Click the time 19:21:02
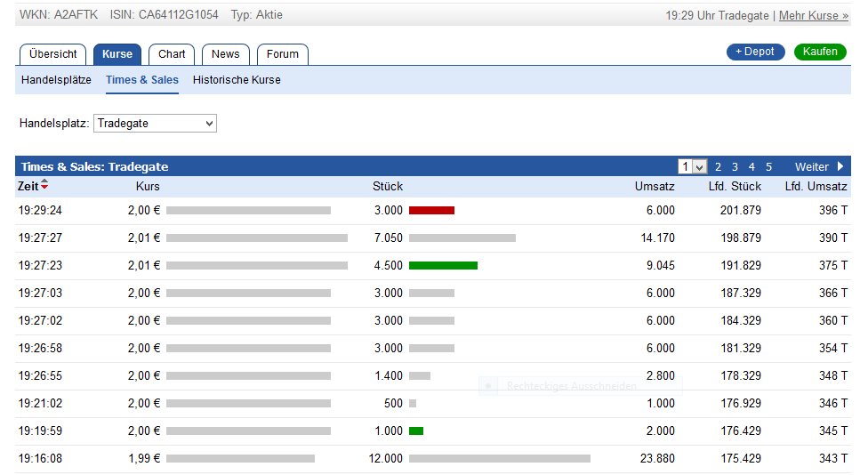This screenshot has width=868, height=475. pos(40,404)
